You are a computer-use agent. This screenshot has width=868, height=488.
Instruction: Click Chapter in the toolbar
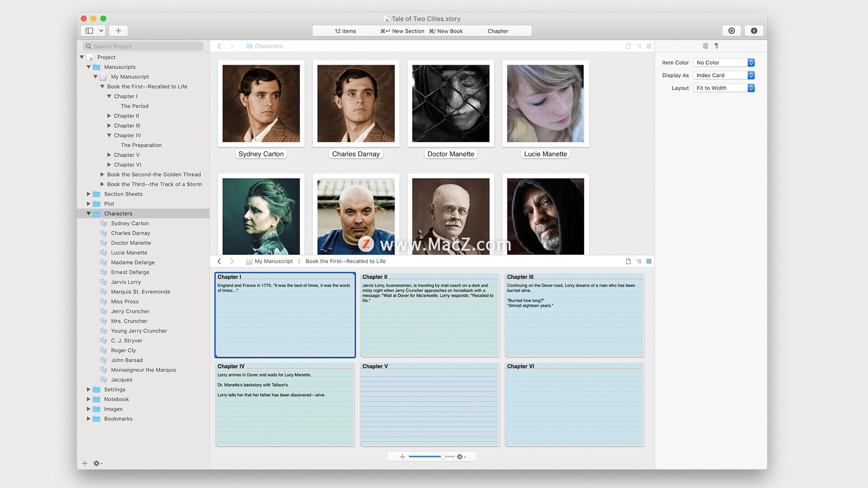click(x=498, y=31)
